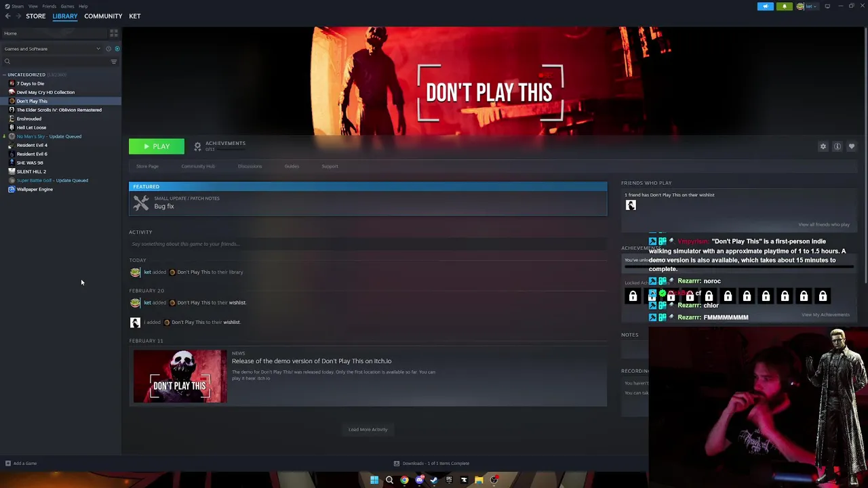Open the Support link
Image resolution: width=868 pixels, height=488 pixels.
tap(330, 166)
